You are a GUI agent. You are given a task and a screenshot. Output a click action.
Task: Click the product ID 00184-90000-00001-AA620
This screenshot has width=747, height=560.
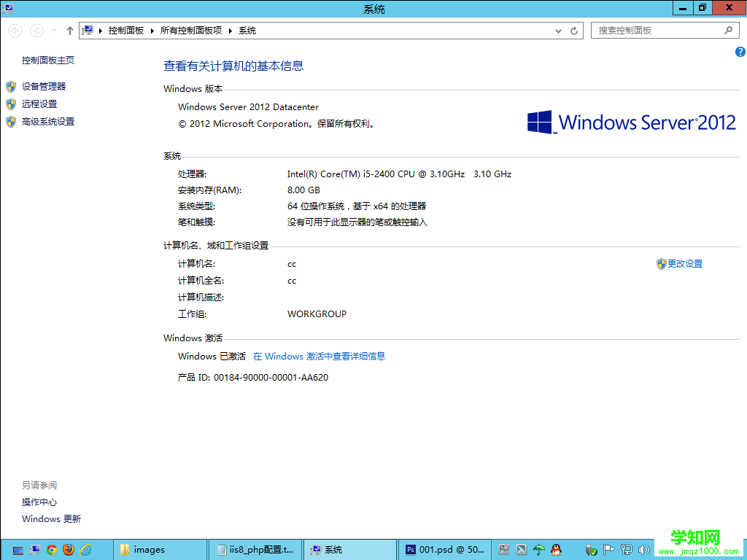point(271,378)
